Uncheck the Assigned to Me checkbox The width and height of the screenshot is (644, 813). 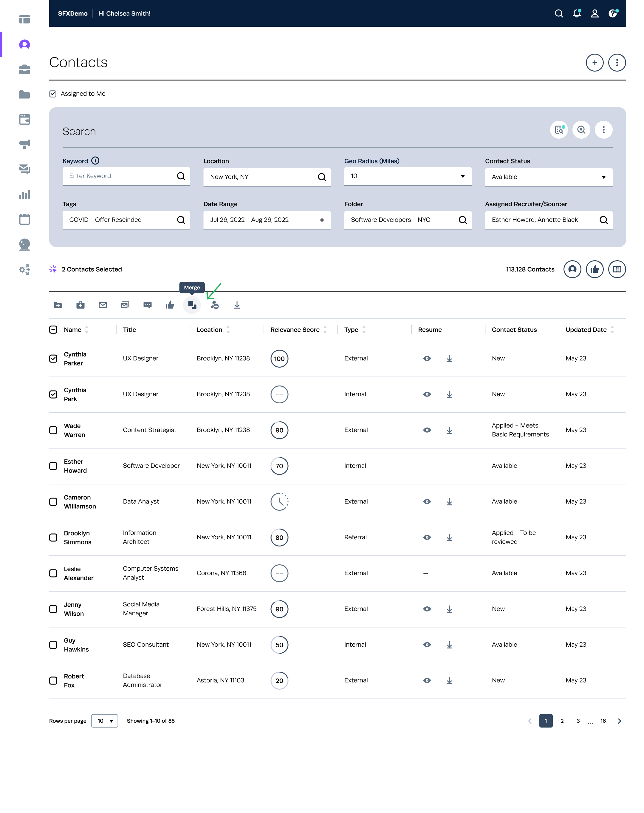tap(53, 94)
